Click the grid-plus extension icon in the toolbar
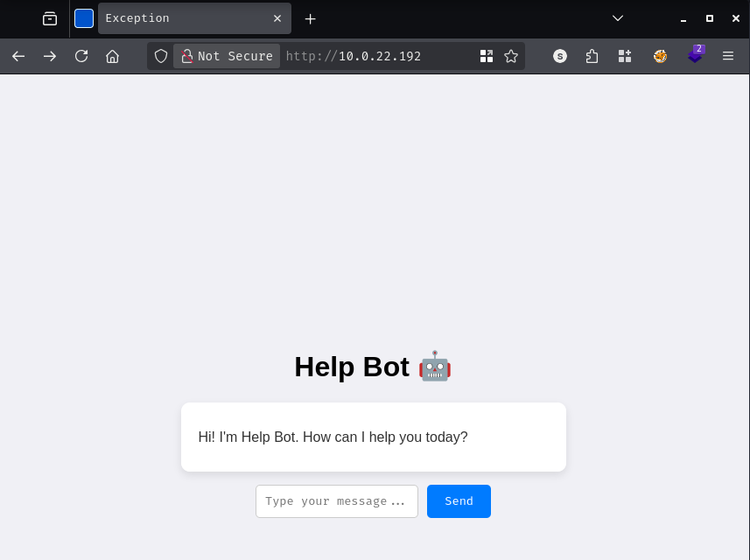750x560 pixels. click(x=625, y=56)
